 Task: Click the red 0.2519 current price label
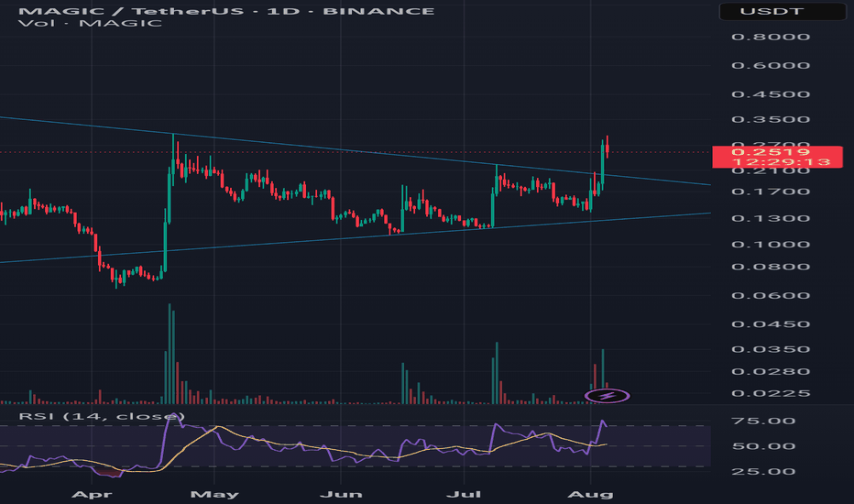point(777,157)
